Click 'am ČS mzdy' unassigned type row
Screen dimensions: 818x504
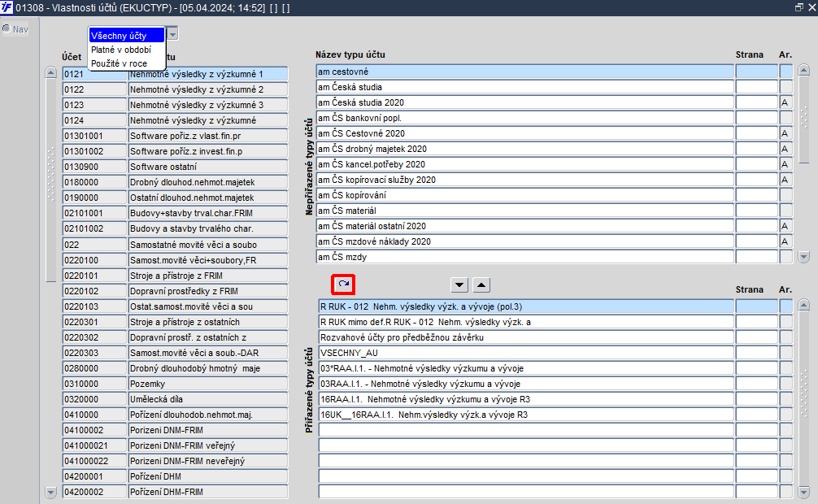pos(524,257)
